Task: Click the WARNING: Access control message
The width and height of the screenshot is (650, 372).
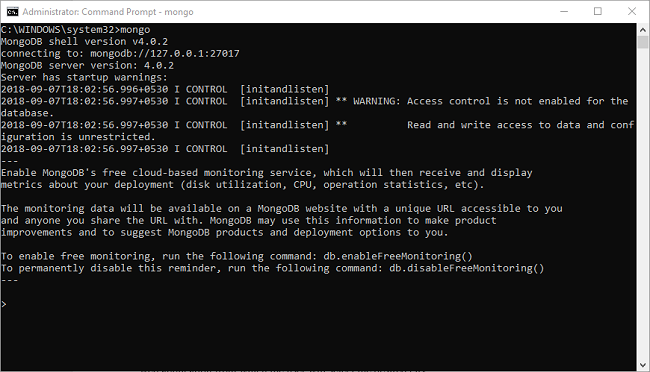Action: pyautogui.click(x=490, y=101)
